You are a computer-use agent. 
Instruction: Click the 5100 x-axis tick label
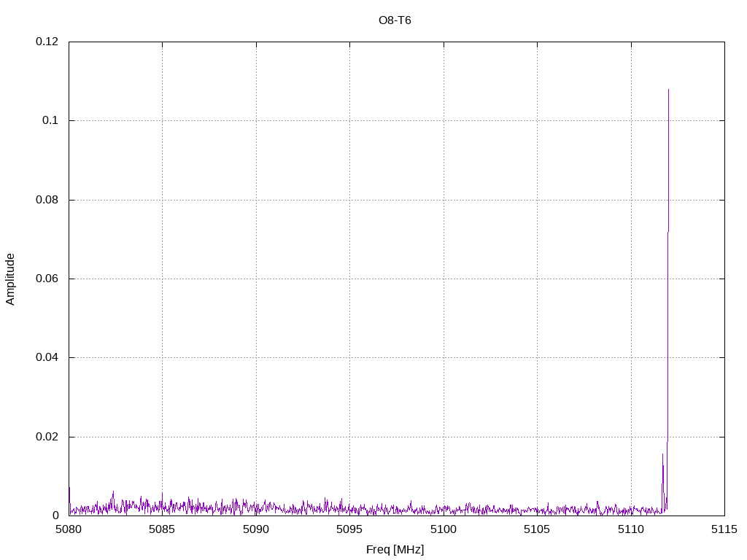tap(444, 529)
